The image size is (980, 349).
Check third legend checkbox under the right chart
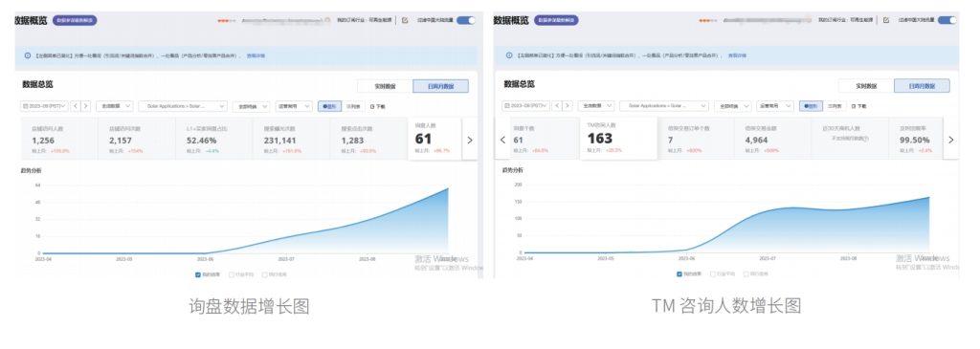(746, 274)
